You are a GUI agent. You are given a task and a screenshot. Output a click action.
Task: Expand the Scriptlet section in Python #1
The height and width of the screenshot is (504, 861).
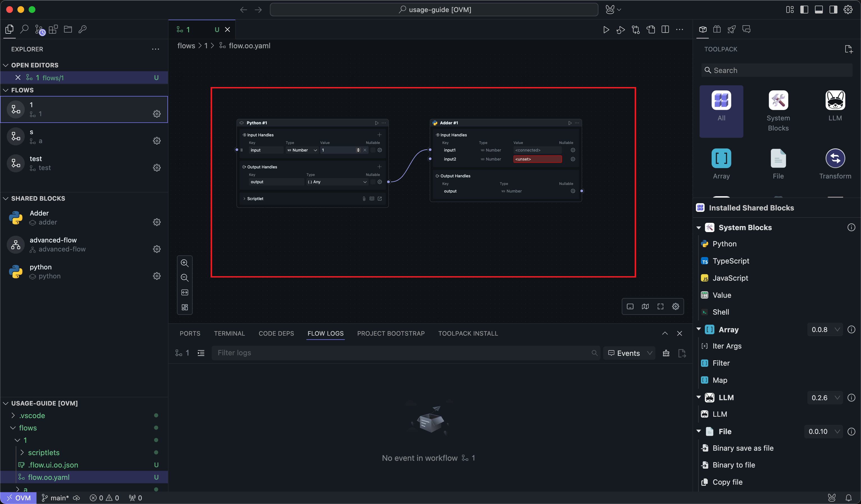[244, 198]
